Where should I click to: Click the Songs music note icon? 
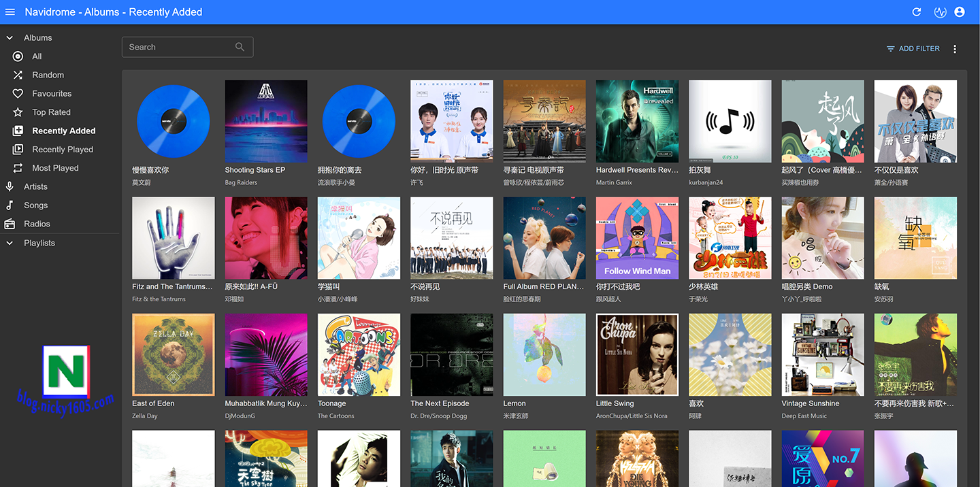(10, 205)
